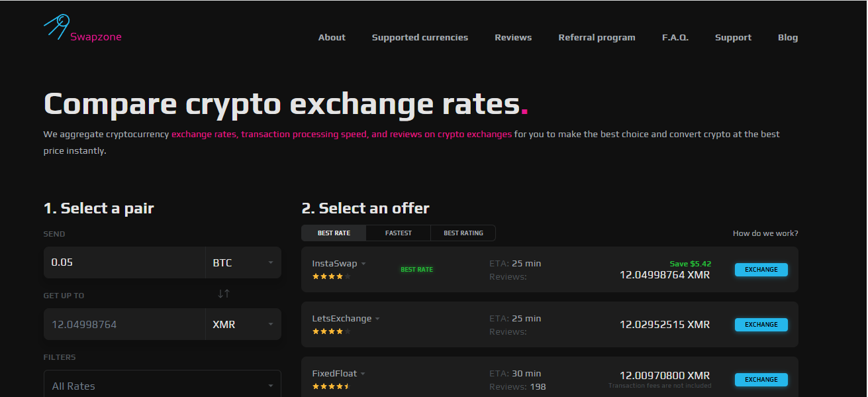Viewport: 868px width, 397px height.
Task: Open Supported currencies in navigation
Action: click(420, 38)
